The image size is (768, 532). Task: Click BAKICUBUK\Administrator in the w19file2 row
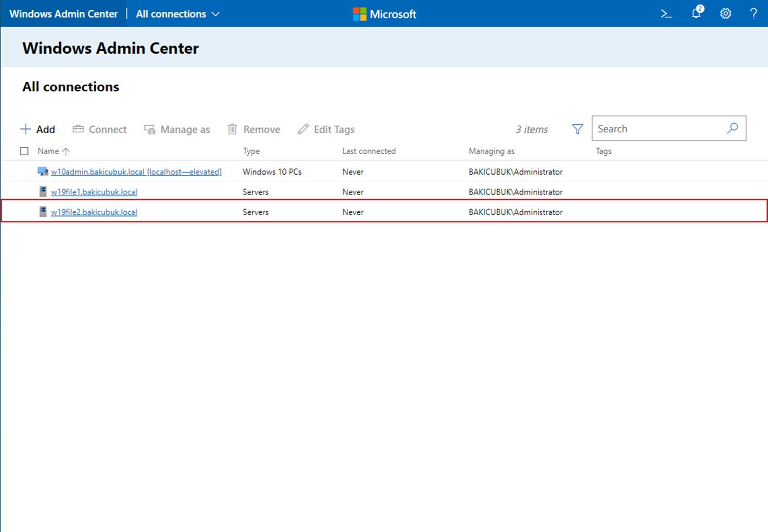516,212
